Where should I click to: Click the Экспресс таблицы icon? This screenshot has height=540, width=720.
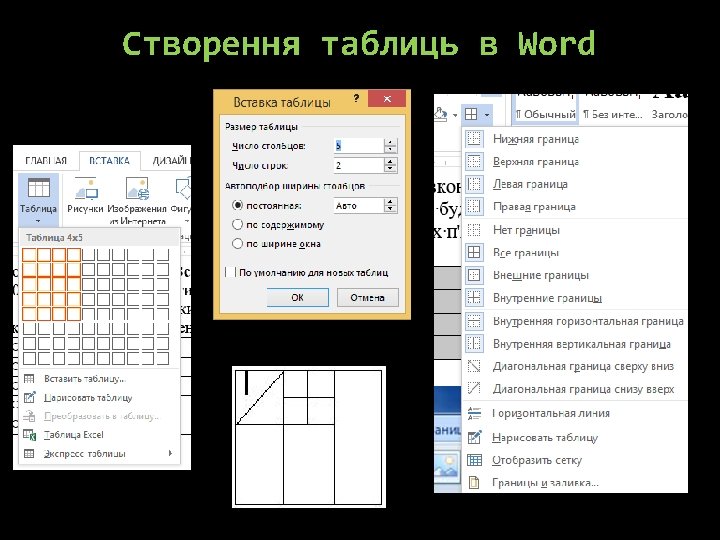coord(29,454)
